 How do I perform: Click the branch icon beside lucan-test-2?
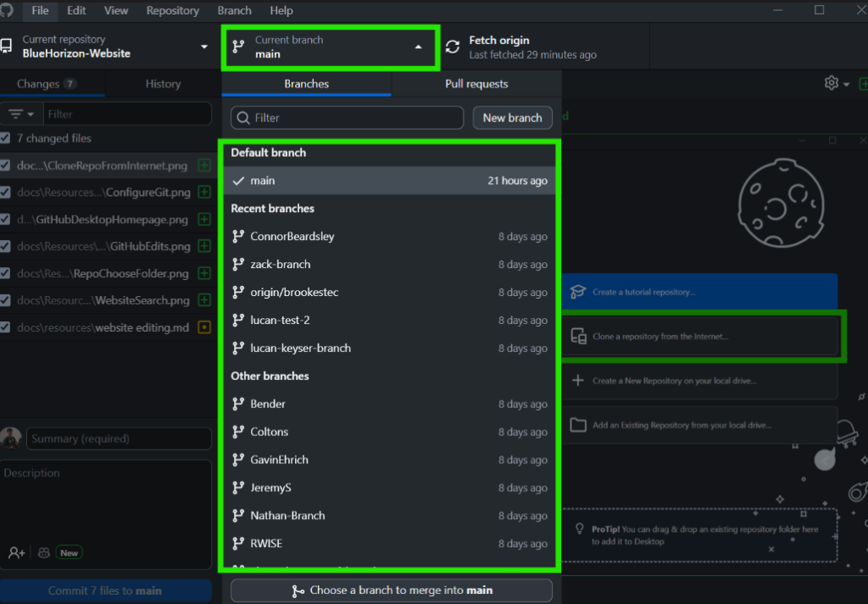pyautogui.click(x=238, y=321)
